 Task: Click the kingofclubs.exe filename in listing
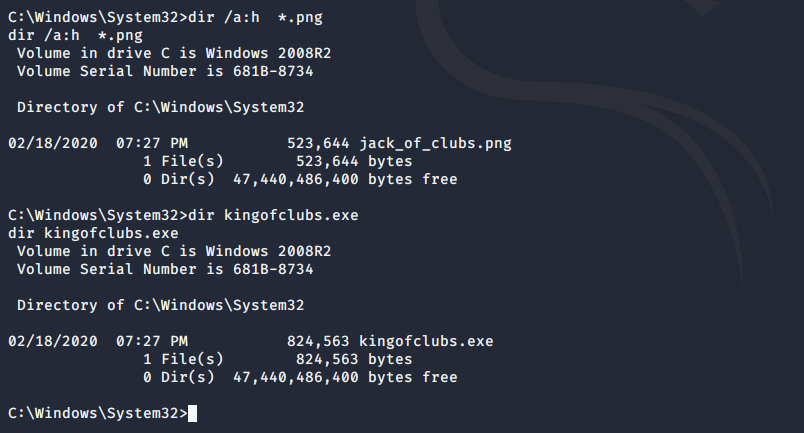[x=426, y=341]
